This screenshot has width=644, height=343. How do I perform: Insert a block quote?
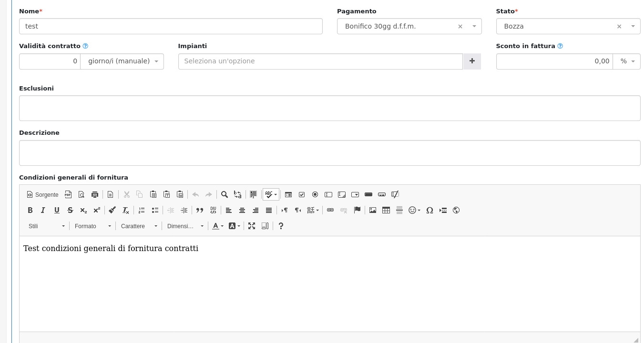200,210
